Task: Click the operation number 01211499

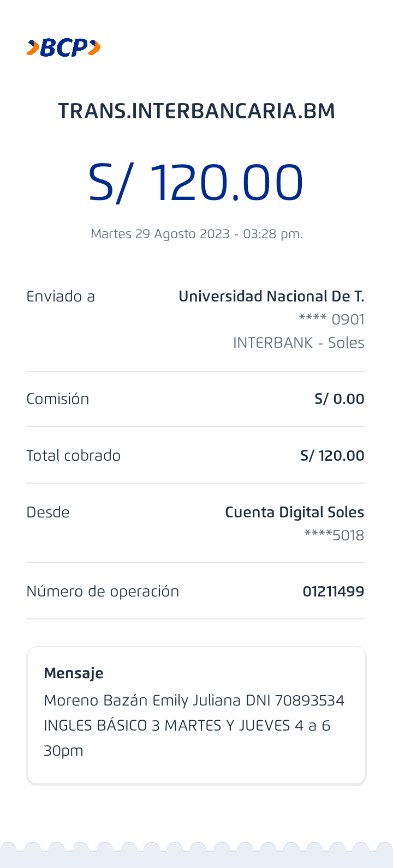Action: pyautogui.click(x=333, y=592)
